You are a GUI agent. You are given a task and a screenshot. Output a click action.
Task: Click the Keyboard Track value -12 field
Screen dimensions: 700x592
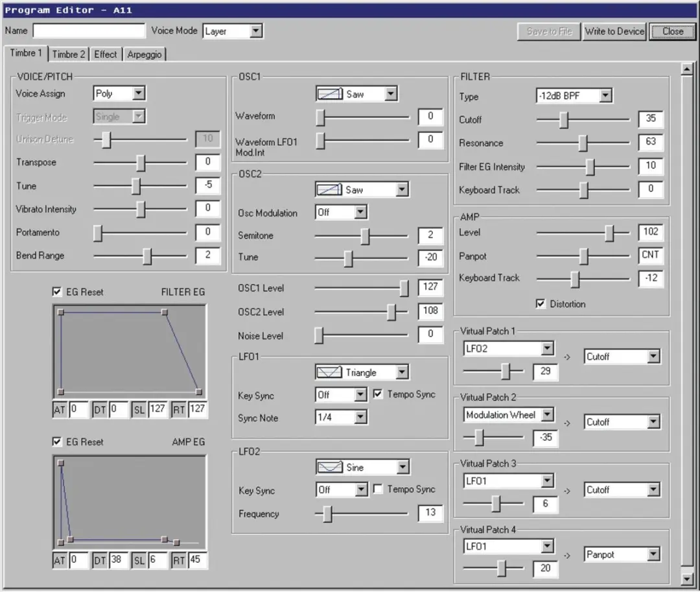coord(651,278)
